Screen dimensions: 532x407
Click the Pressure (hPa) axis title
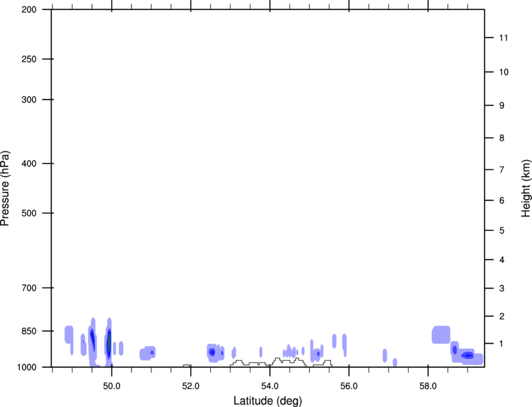pyautogui.click(x=5, y=188)
